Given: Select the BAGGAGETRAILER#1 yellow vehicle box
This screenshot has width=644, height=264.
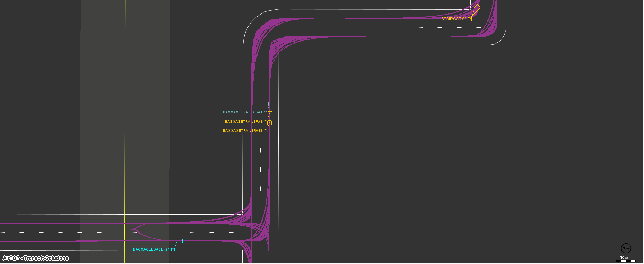Looking at the screenshot, I should (x=270, y=113).
